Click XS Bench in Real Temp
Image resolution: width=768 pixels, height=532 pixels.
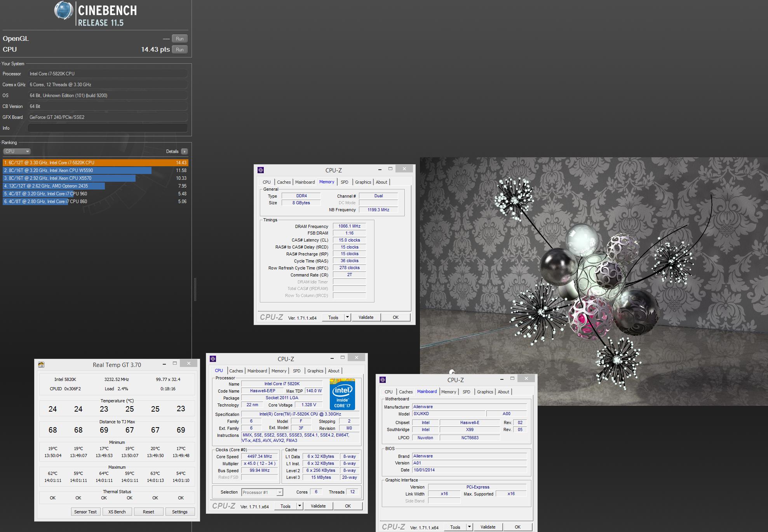[x=117, y=512]
